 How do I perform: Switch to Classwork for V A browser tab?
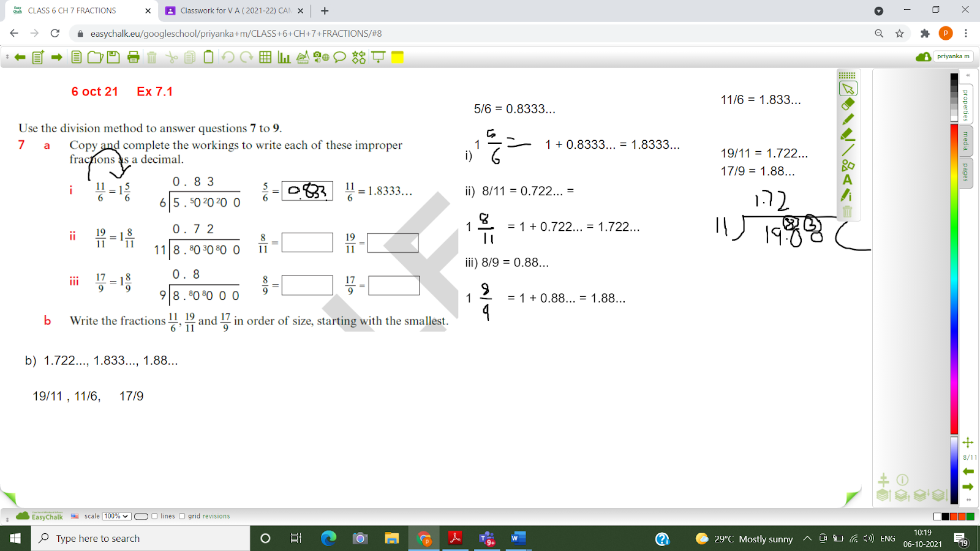pos(235,10)
